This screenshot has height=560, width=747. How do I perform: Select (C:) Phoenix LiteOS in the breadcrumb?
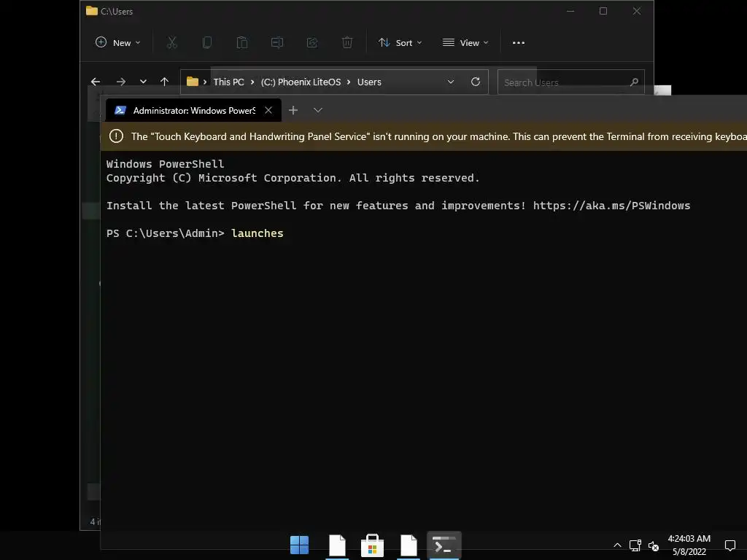301,82
